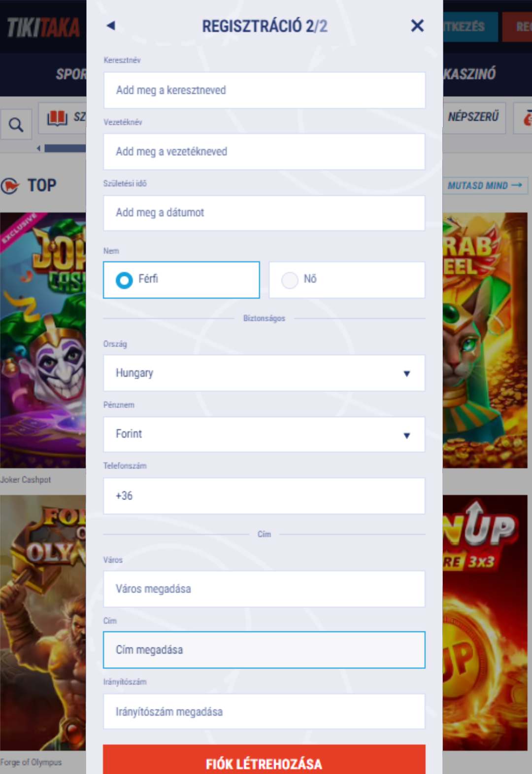Focus the Irányítószám postal code field
Viewport: 532px width, 774px height.
point(264,711)
